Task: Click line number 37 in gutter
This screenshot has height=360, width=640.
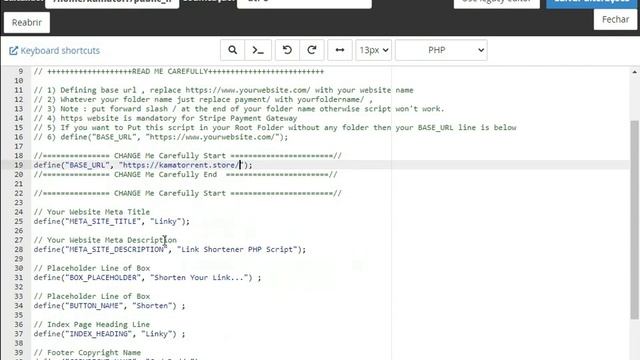Action: (x=19, y=334)
